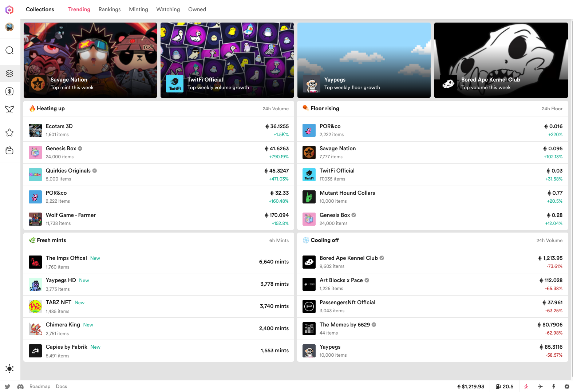Image resolution: width=573 pixels, height=392 pixels.
Task: Open Bored Ape Kennel Club in Cooling off
Action: [348, 258]
